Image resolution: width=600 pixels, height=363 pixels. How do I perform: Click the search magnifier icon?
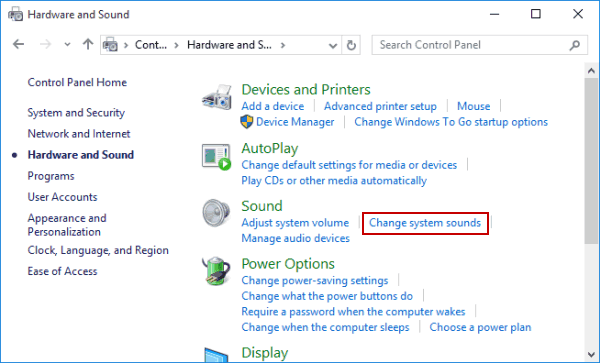pyautogui.click(x=574, y=46)
